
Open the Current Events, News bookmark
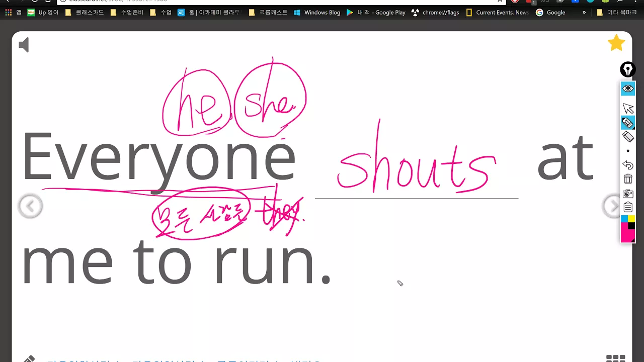coord(497,13)
